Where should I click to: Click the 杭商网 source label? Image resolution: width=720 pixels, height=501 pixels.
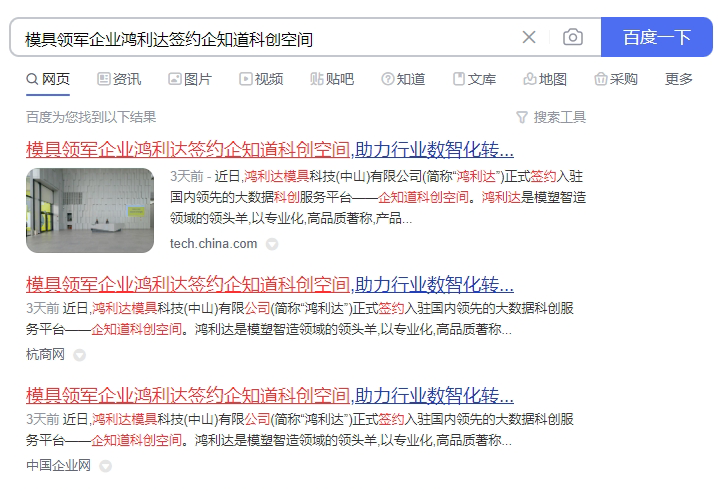[45, 355]
